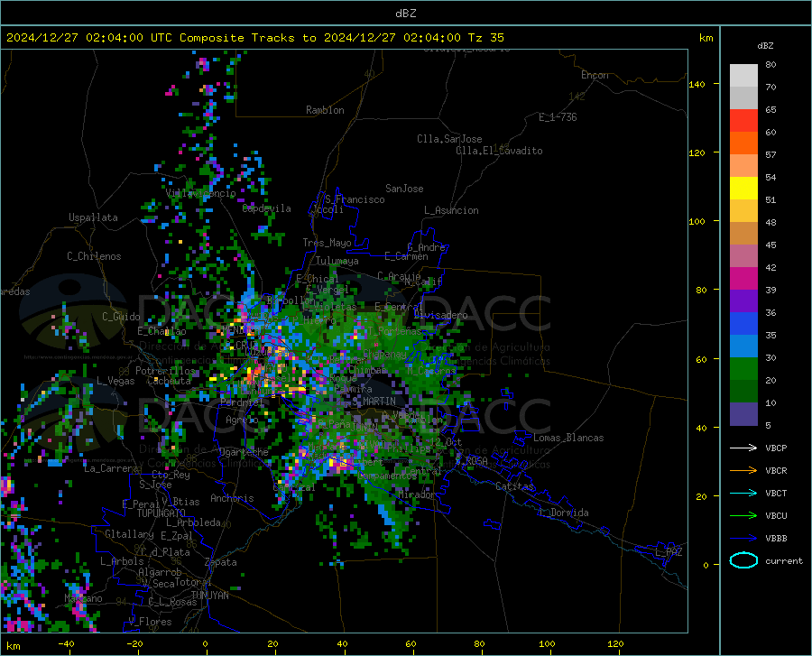
Task: Click the cyan VBCT arrow legend icon
Action: tap(743, 493)
